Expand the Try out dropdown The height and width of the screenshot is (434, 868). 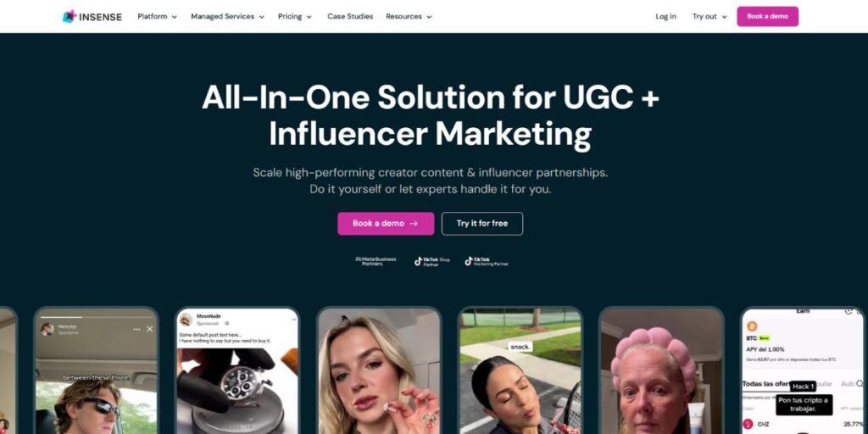click(709, 17)
